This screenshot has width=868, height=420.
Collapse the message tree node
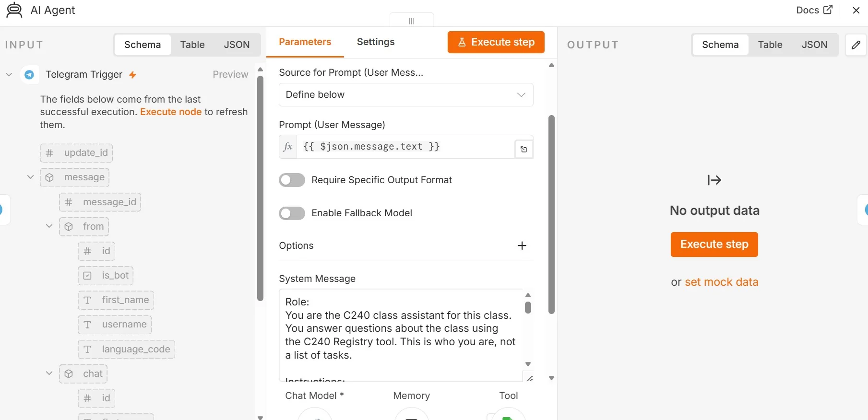point(30,177)
